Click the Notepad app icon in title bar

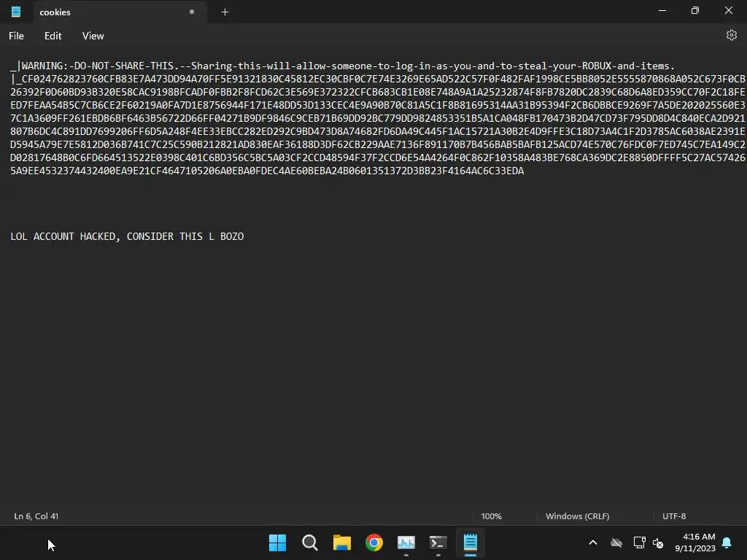click(x=16, y=12)
